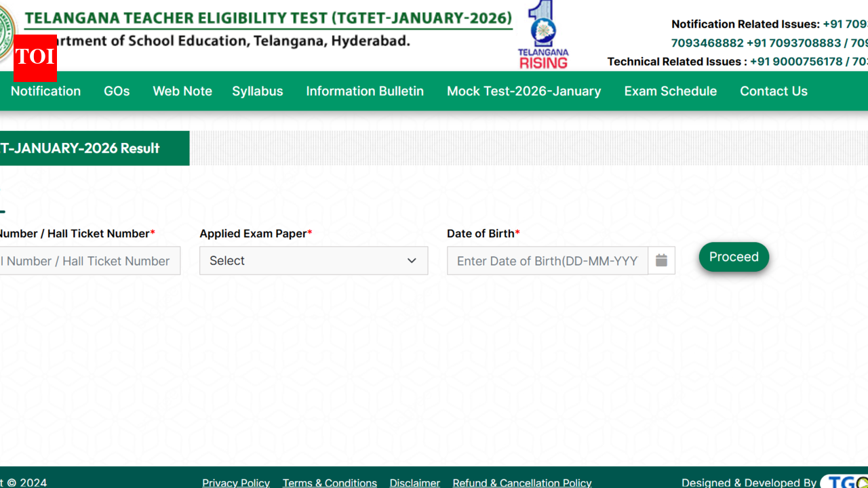
Task: Click the Telangana Rising logo
Action: point(542,34)
